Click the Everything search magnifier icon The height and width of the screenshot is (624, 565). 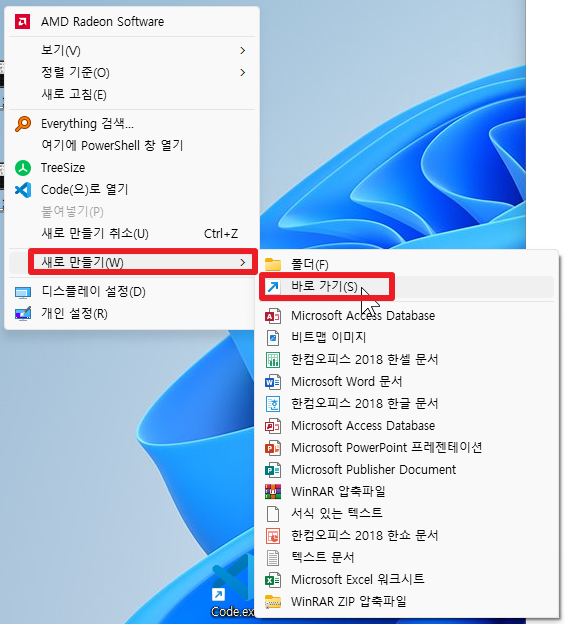point(23,124)
